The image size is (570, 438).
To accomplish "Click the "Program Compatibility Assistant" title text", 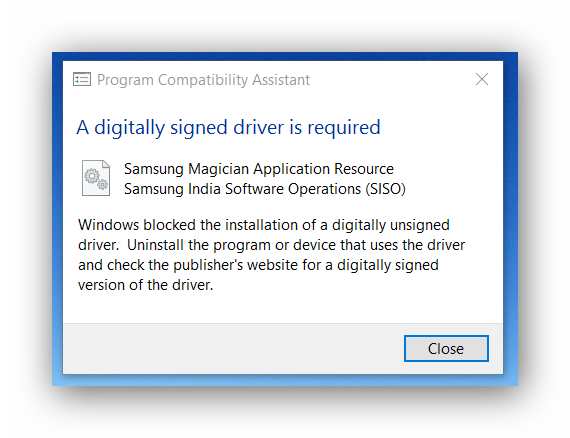I will 203,80.
